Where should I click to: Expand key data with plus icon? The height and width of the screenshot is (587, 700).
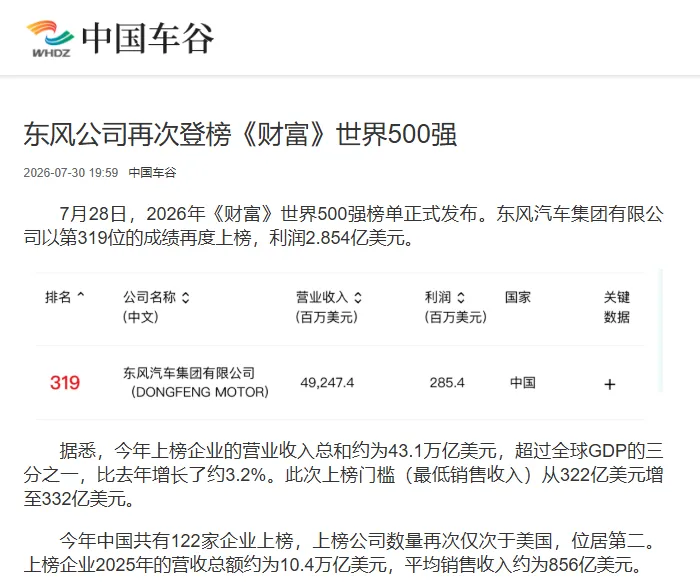609,384
